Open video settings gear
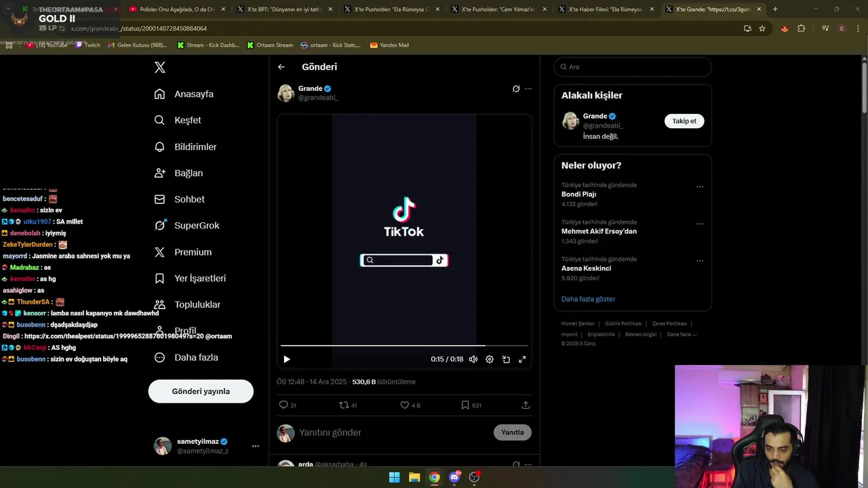Image resolution: width=868 pixels, height=488 pixels. pos(490,359)
